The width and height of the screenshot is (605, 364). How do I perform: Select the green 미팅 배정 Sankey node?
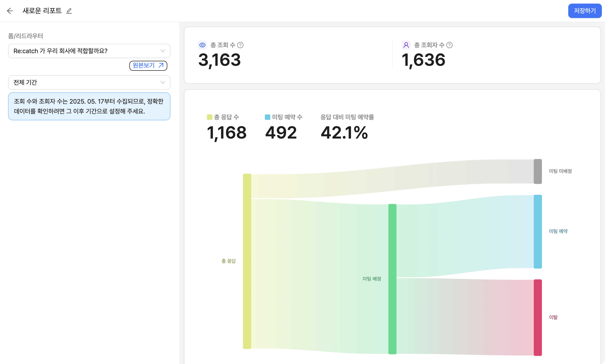(x=392, y=279)
